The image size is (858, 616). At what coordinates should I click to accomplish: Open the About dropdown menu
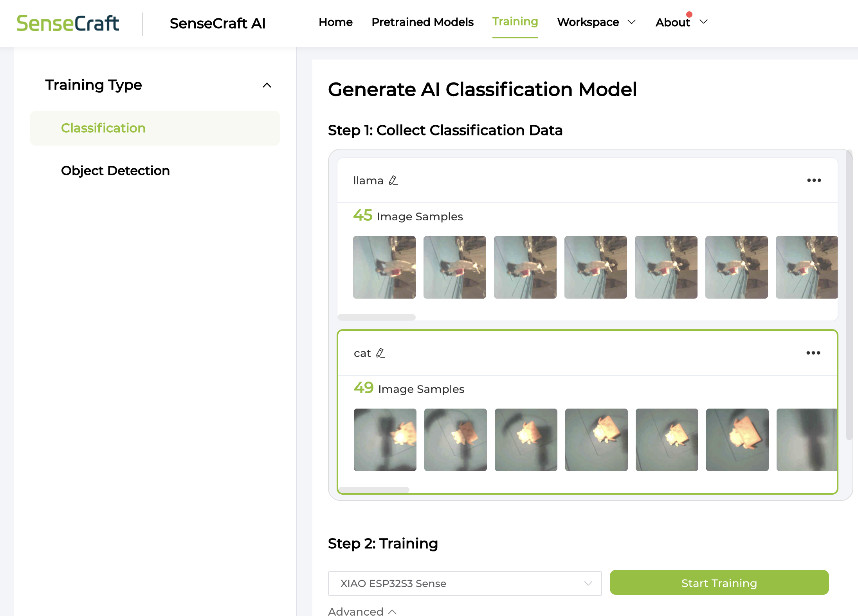pos(680,22)
